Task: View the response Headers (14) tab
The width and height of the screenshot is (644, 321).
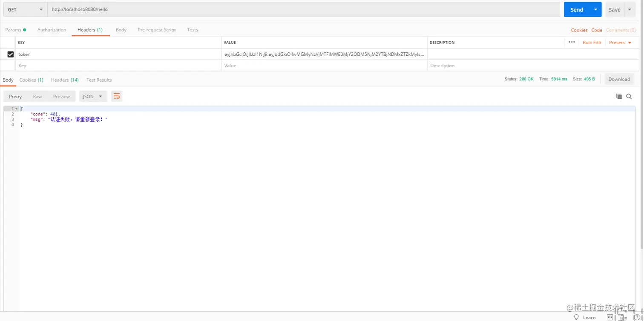Action: [x=65, y=80]
